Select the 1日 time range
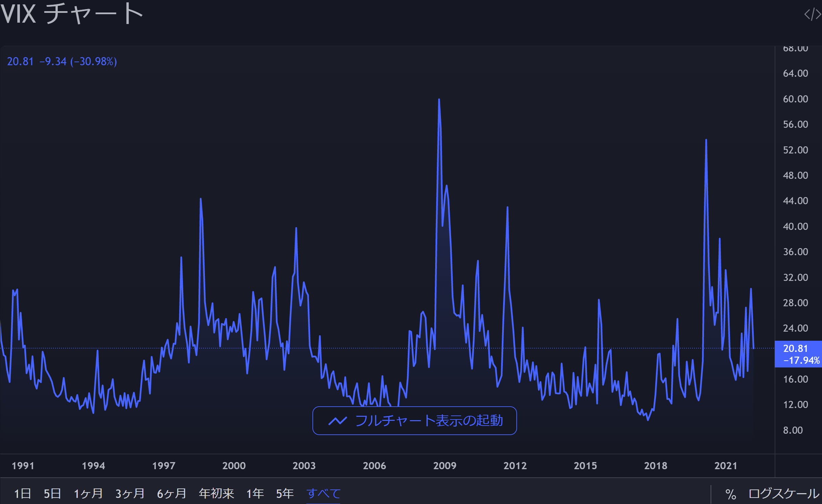 pyautogui.click(x=22, y=494)
